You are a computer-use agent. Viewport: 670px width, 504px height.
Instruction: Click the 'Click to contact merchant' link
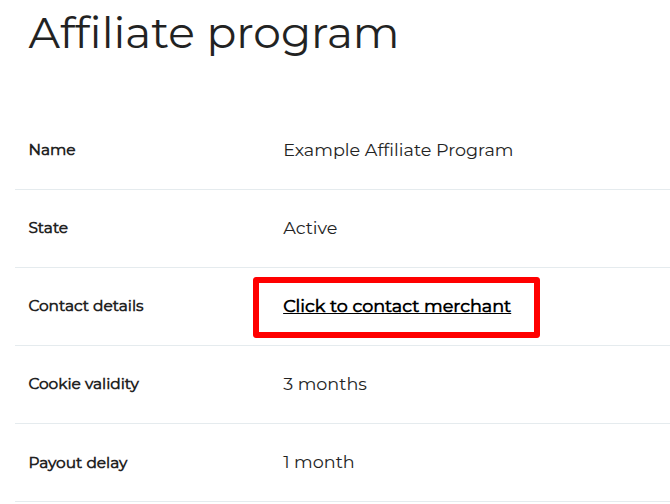pos(397,306)
